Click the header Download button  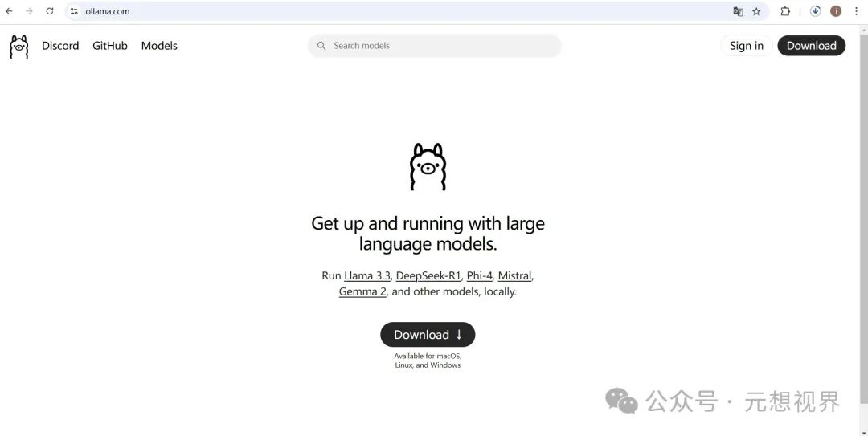click(x=812, y=46)
